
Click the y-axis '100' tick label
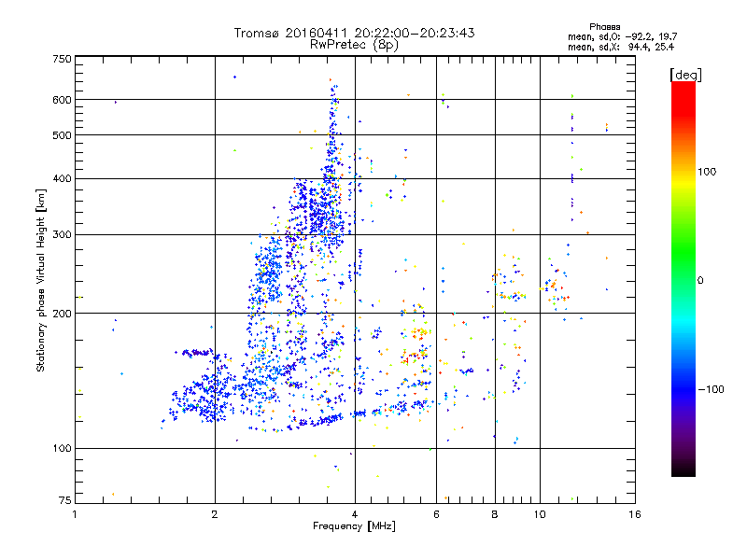(x=63, y=448)
